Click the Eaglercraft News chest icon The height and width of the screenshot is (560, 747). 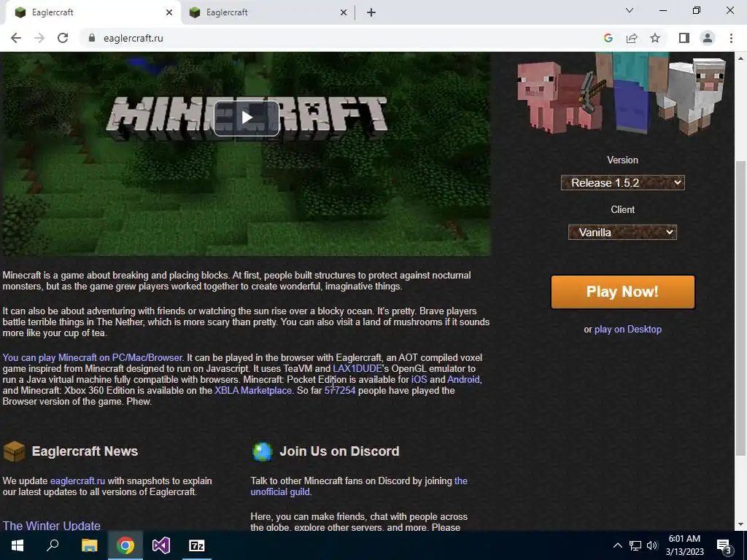[14, 451]
